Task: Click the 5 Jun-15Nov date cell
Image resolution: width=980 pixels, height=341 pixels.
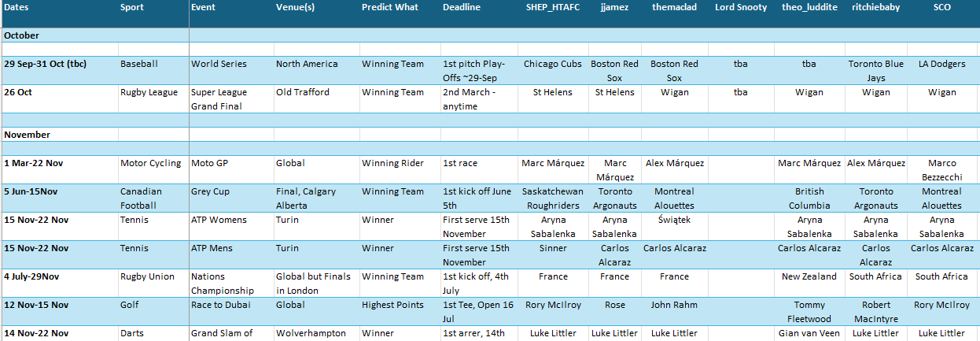Action: (59, 198)
